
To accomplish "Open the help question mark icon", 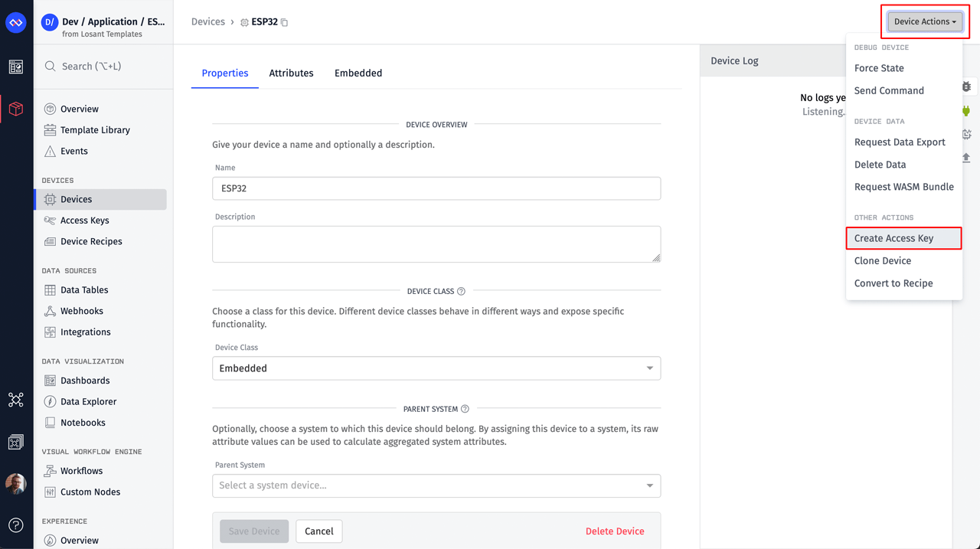I will pos(16,525).
